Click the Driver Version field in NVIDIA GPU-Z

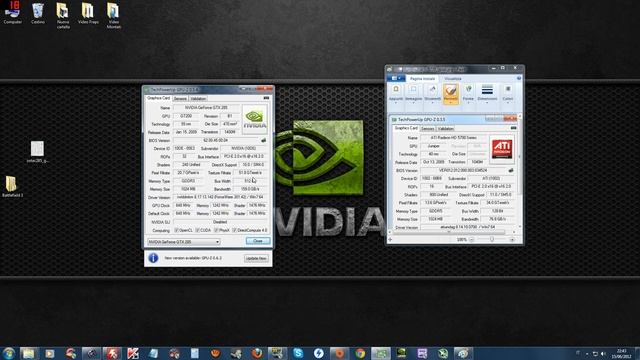tap(220, 198)
